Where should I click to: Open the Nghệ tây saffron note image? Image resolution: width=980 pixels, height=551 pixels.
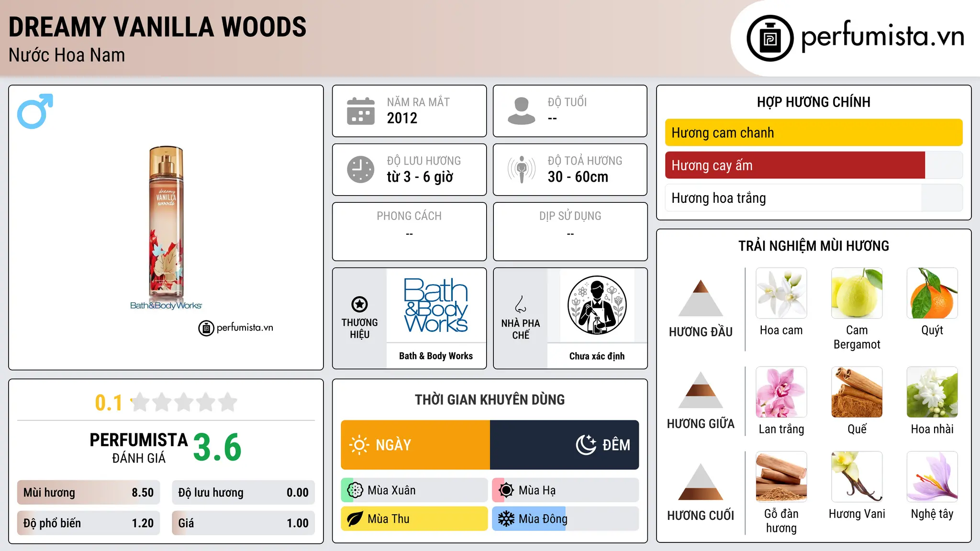click(x=932, y=477)
